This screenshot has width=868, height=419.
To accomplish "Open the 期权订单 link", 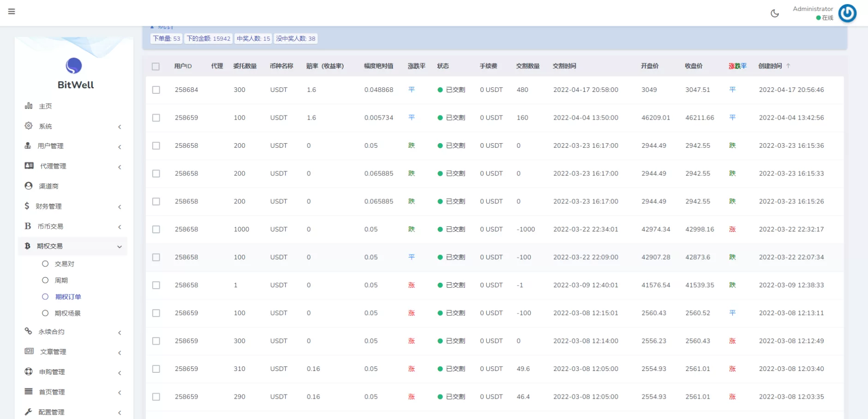I will [68, 297].
